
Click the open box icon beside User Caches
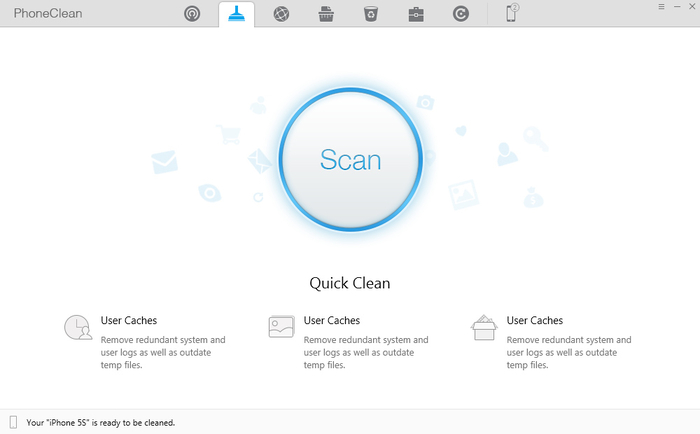[484, 326]
